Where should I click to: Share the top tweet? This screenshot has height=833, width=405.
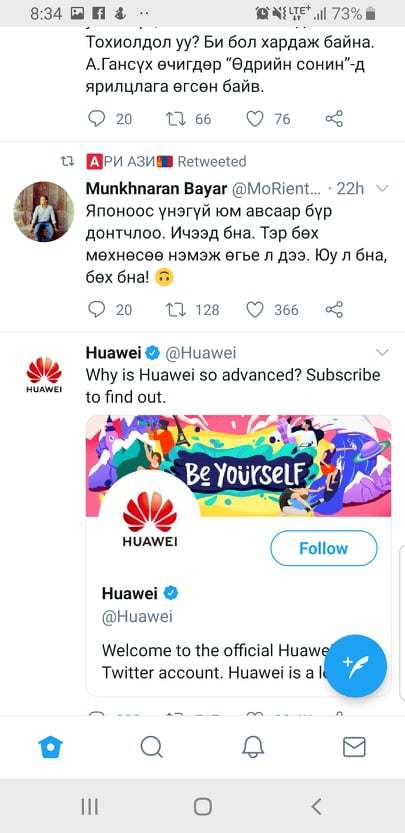pyautogui.click(x=334, y=118)
